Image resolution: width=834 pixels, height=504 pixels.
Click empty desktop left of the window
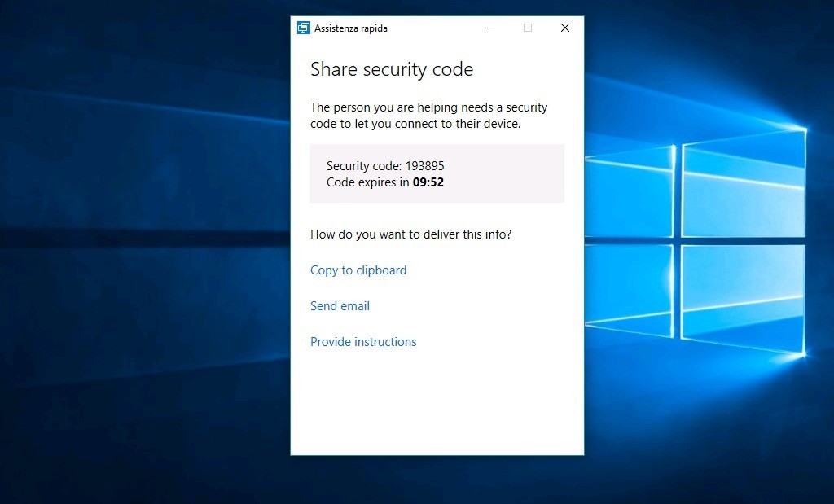147,244
